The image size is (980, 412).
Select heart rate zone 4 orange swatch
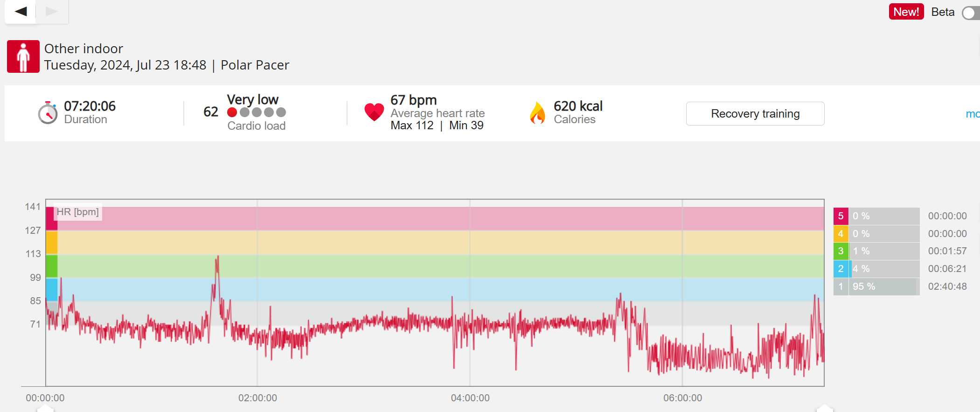(x=841, y=234)
